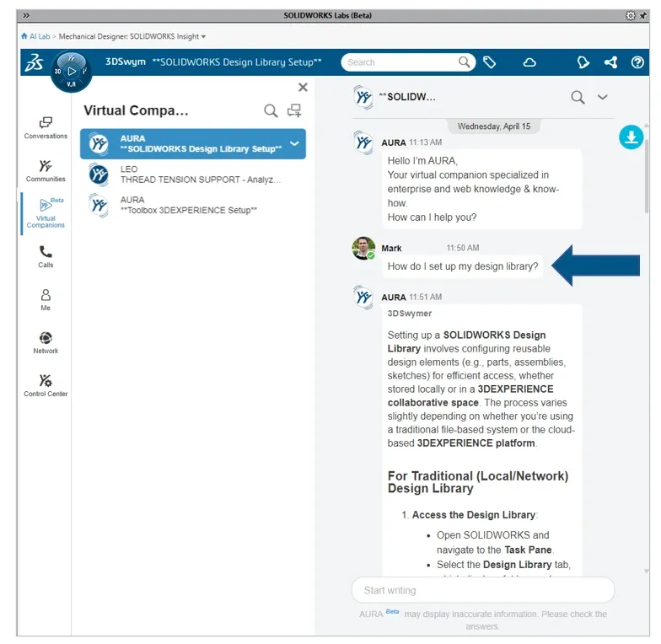Open Mechanical Designer: SOLIDWORKS Insight dropdown
The height and width of the screenshot is (644, 661).
(x=132, y=36)
